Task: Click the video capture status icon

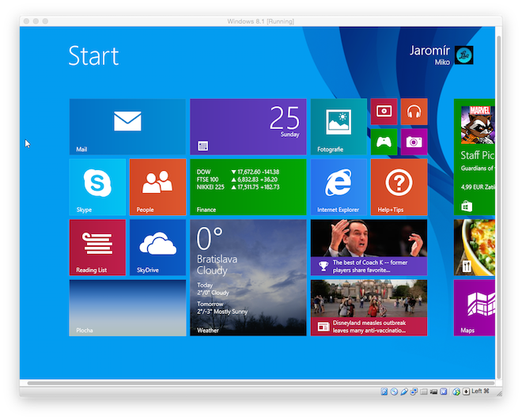Action: [433, 392]
